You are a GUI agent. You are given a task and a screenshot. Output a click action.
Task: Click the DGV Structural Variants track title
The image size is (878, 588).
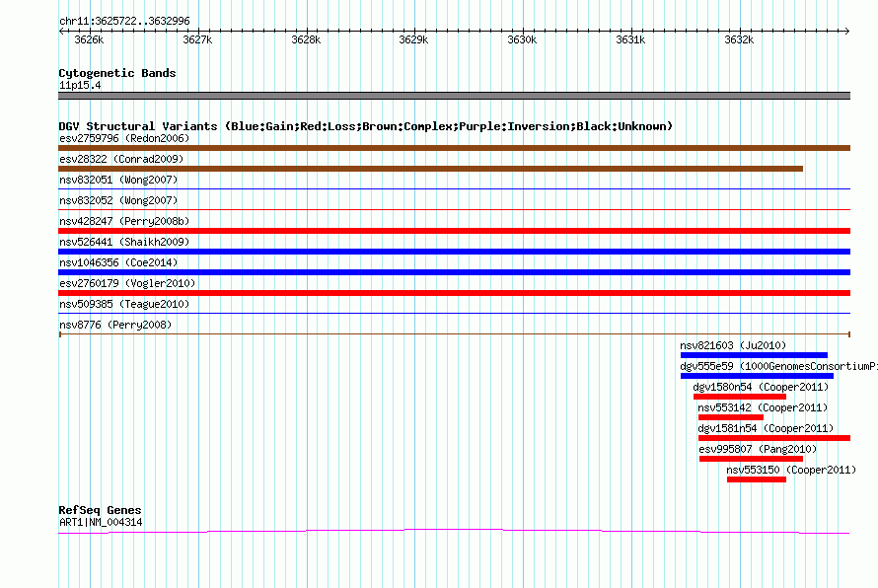365,126
